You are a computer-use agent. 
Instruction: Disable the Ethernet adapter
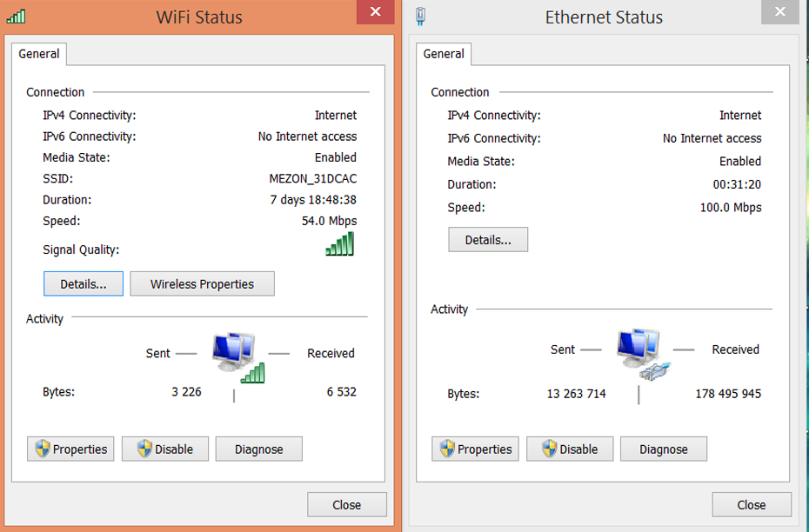point(570,449)
